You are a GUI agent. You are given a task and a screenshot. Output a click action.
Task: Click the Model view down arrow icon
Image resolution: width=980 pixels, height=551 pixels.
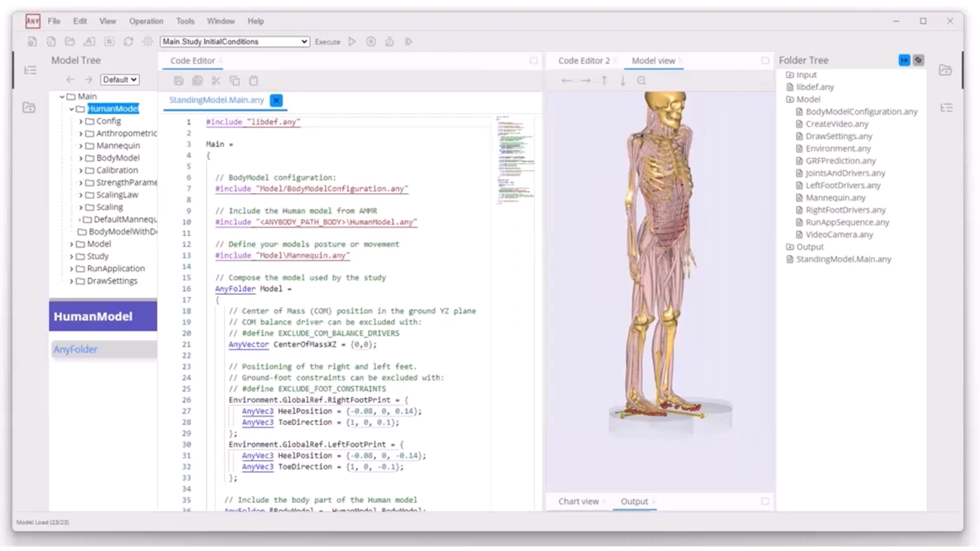pos(623,81)
